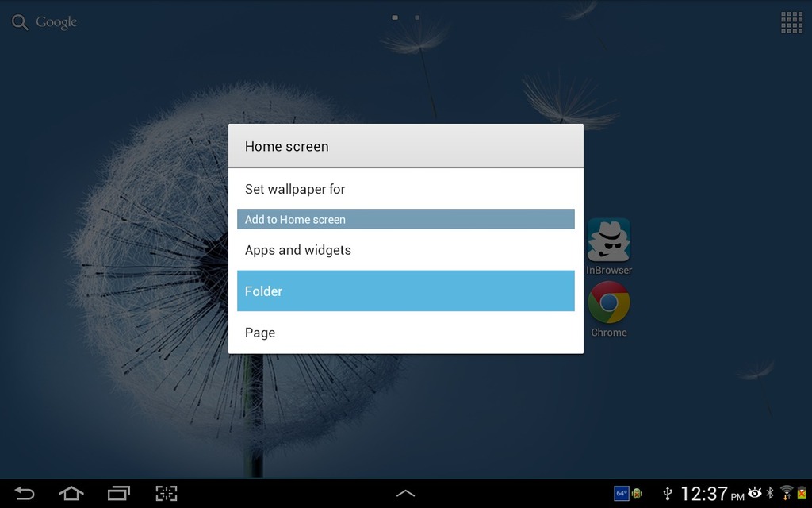
Task: Click the Home screen dialog title
Action: (x=286, y=147)
